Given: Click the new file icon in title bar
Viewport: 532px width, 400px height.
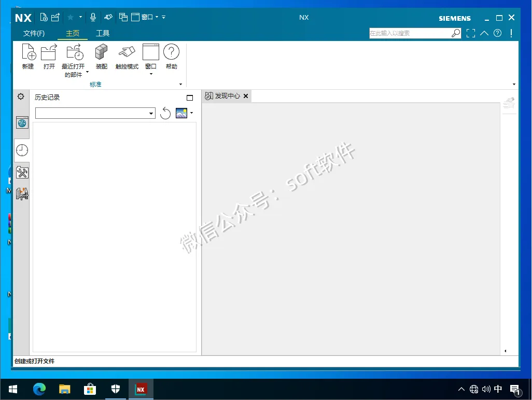Looking at the screenshot, I should 44,17.
